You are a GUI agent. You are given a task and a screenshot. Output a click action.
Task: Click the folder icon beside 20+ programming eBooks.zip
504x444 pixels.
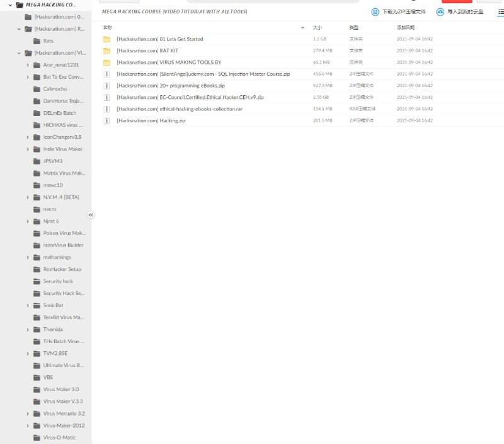(x=106, y=86)
